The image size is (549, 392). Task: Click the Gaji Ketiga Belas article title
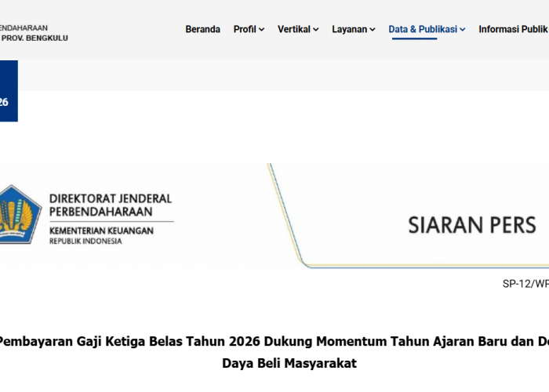[x=274, y=341]
